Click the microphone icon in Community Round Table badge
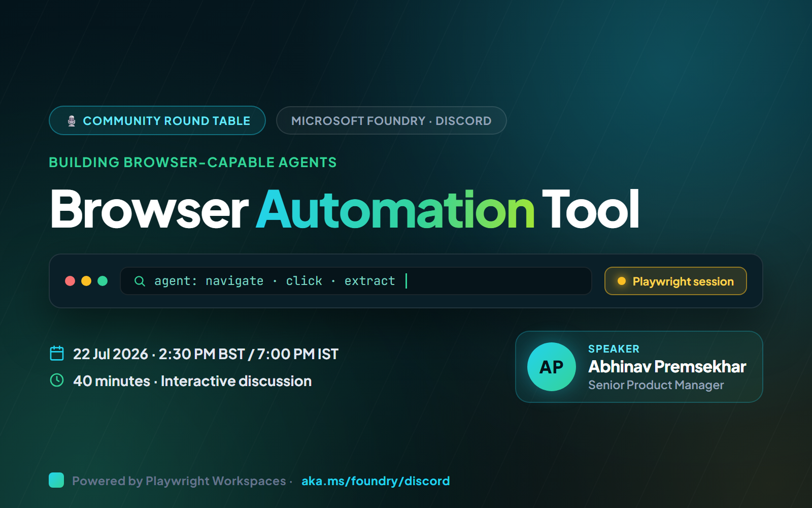This screenshot has width=812, height=508. pos(72,121)
